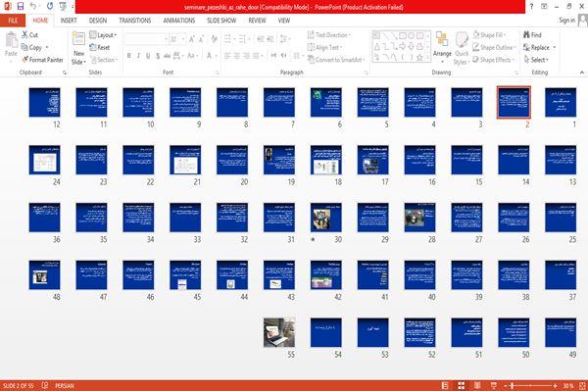Toggle Strikethrough formatting

[168, 56]
